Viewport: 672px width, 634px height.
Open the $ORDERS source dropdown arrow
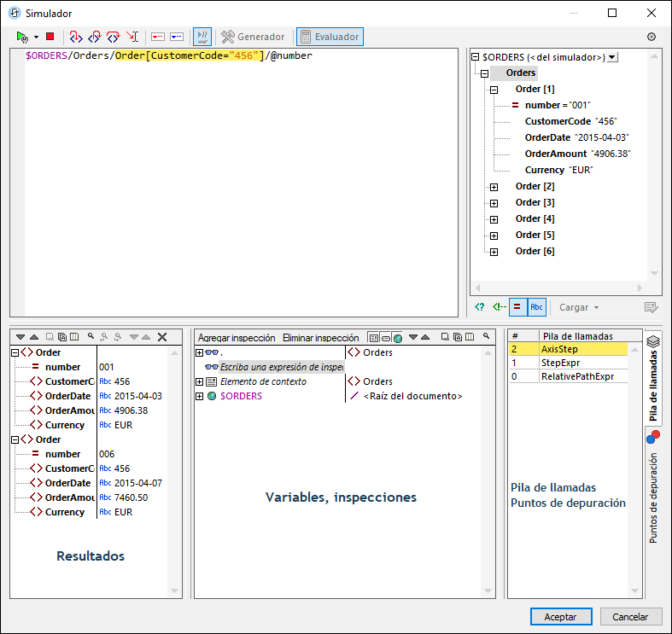coord(612,57)
